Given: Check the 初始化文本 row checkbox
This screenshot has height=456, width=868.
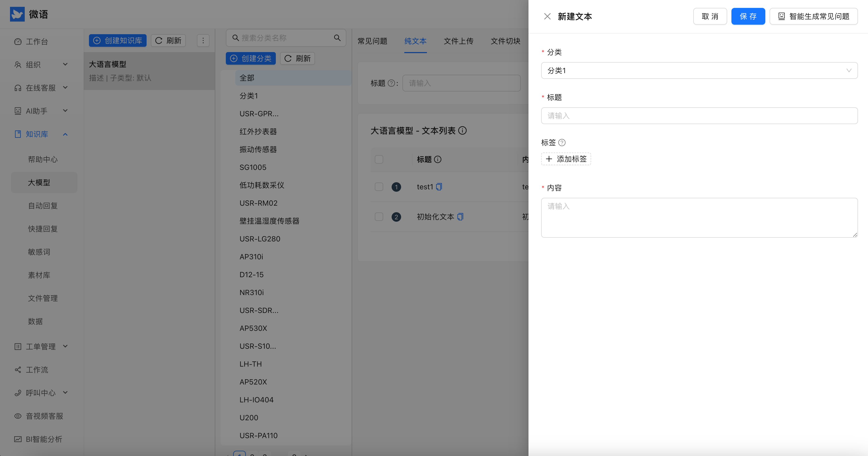Looking at the screenshot, I should (x=379, y=216).
